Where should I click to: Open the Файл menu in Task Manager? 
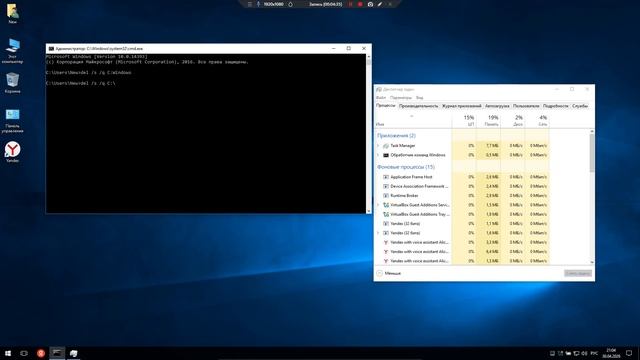381,98
